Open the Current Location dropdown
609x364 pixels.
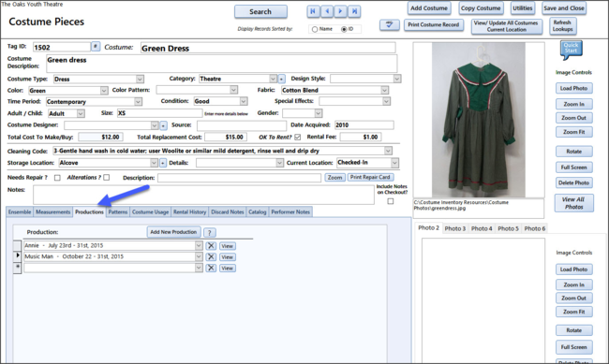[x=394, y=163]
